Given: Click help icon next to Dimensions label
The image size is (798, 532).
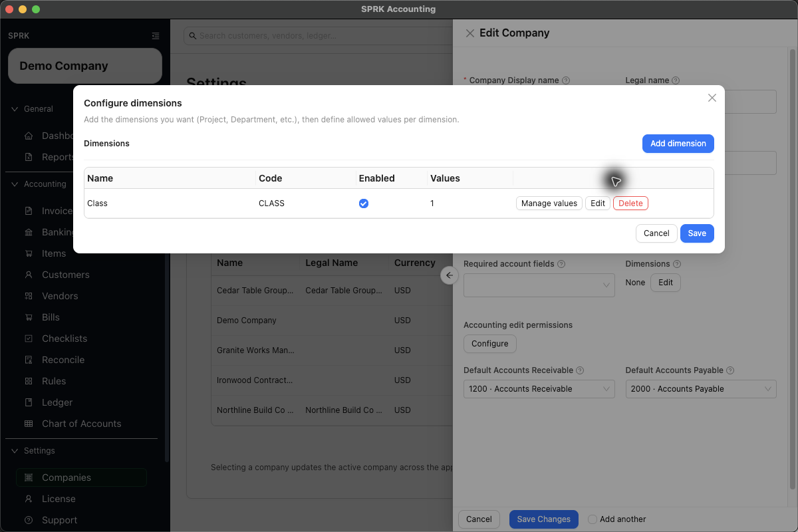Looking at the screenshot, I should pyautogui.click(x=677, y=264).
